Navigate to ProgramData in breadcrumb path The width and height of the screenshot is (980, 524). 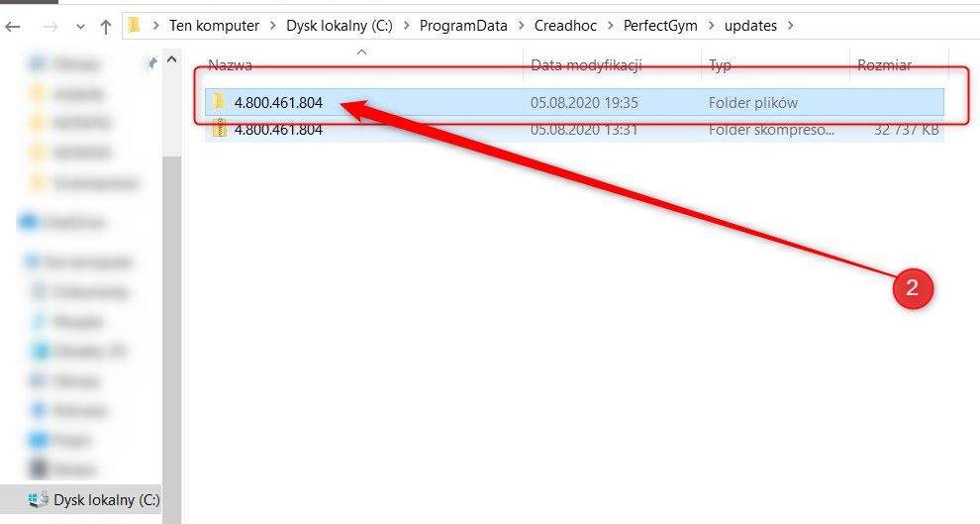[x=460, y=26]
